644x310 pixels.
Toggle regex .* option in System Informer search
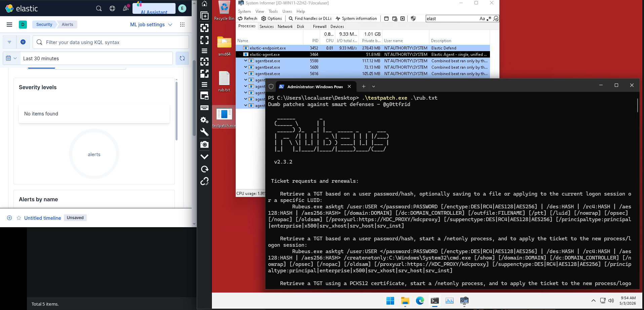pyautogui.click(x=489, y=19)
